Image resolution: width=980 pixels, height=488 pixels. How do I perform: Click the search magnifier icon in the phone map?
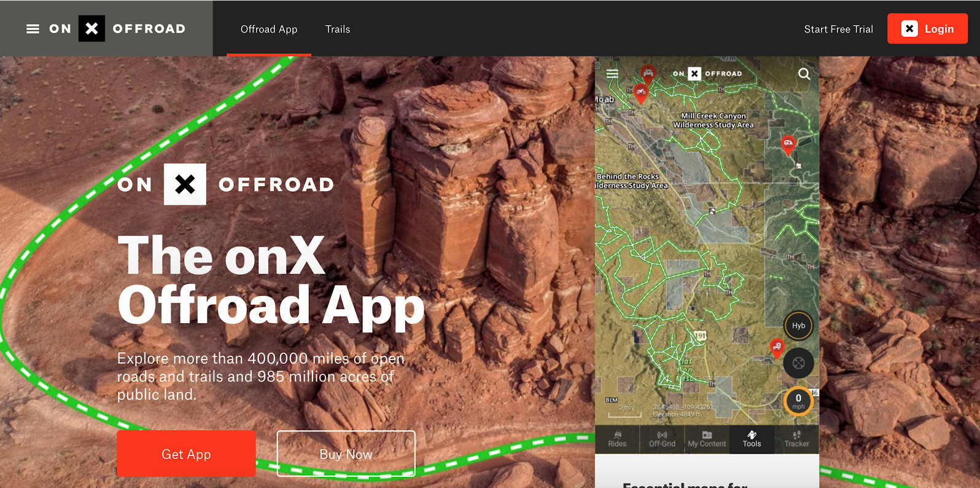(x=804, y=74)
